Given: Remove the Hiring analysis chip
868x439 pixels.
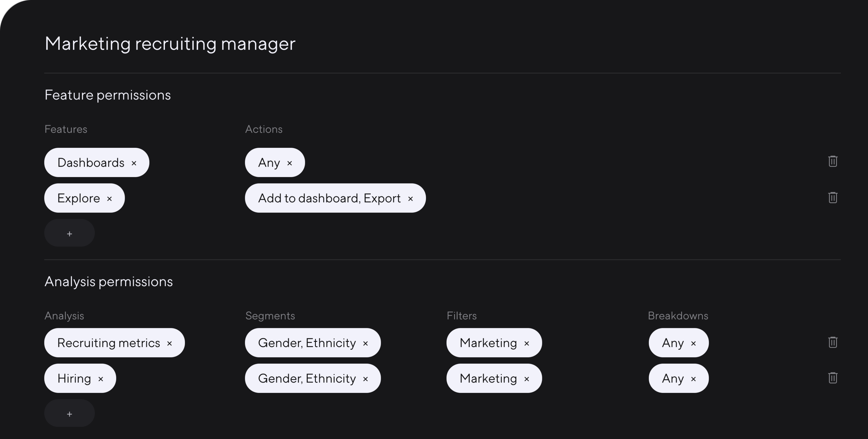Looking at the screenshot, I should (100, 379).
